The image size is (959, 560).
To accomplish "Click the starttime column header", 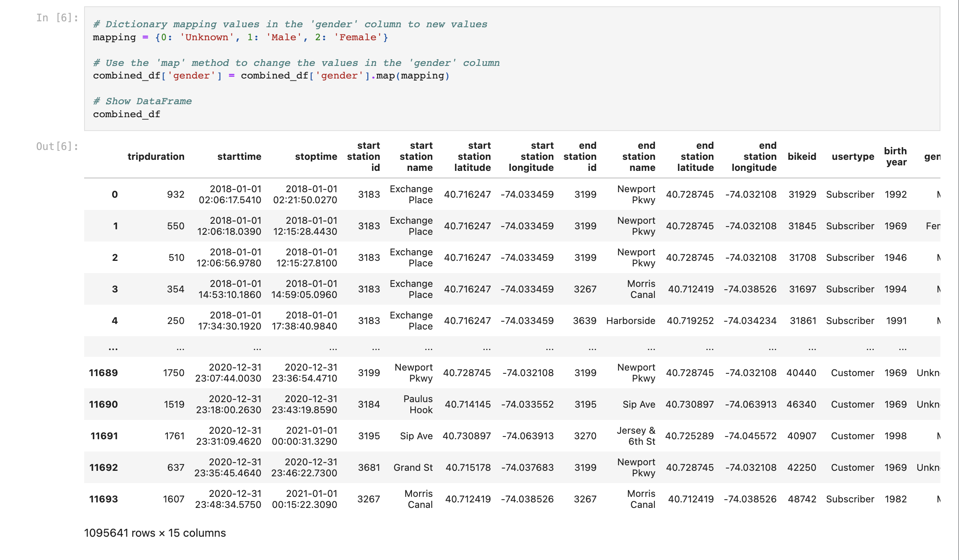I will click(239, 156).
